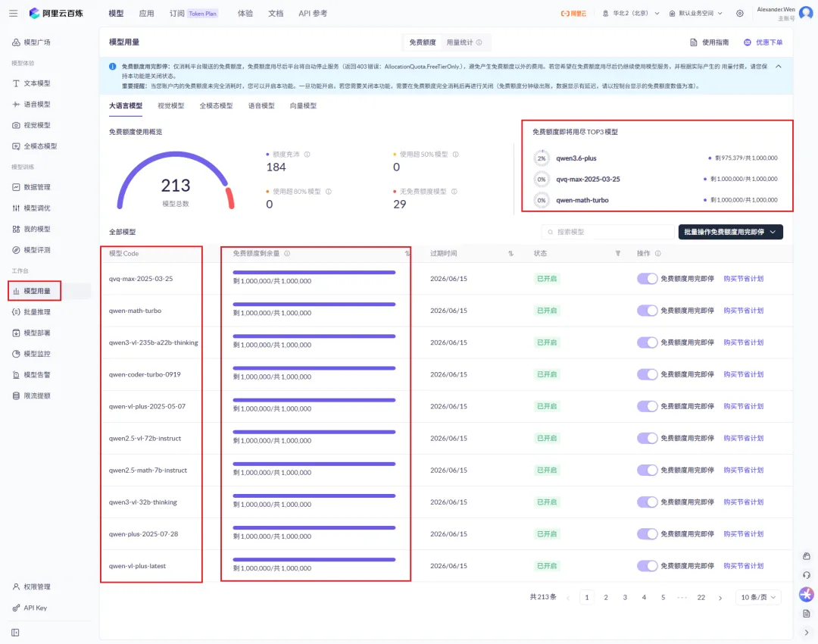Open 文本模型 sidebar item
Image resolution: width=818 pixels, height=644 pixels.
point(31,83)
